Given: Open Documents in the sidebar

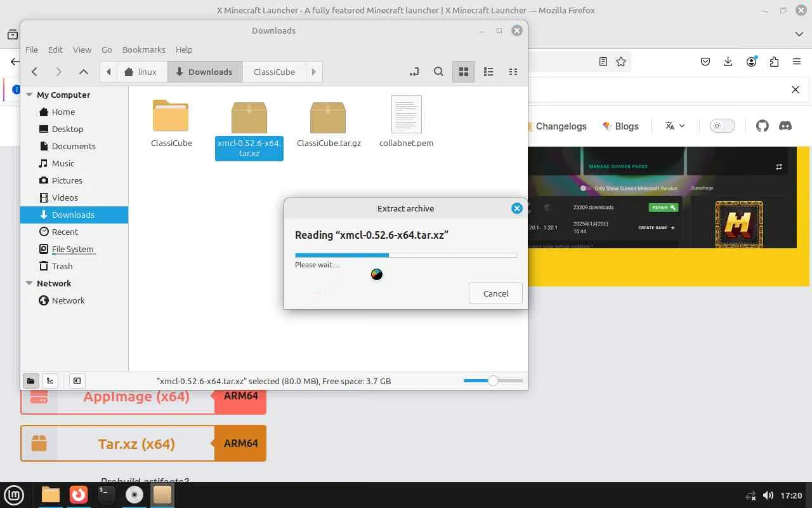Looking at the screenshot, I should pyautogui.click(x=74, y=146).
